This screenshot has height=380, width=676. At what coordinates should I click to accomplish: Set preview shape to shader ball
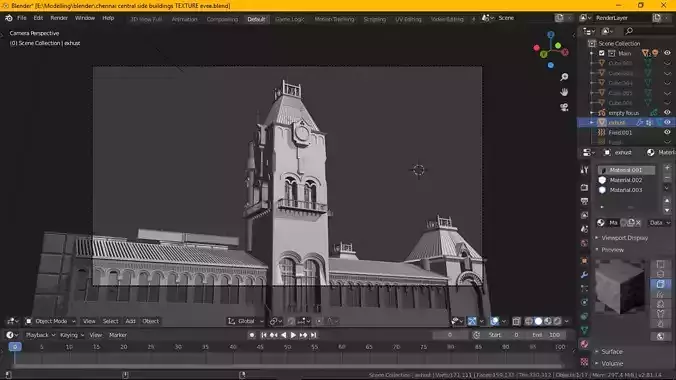click(660, 304)
